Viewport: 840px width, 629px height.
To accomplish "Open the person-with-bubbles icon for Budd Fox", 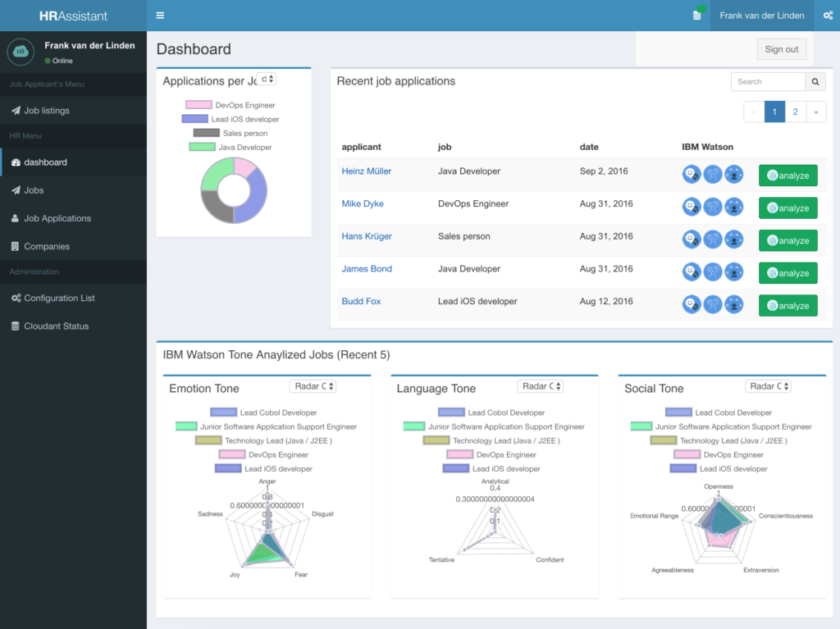I will tap(713, 304).
